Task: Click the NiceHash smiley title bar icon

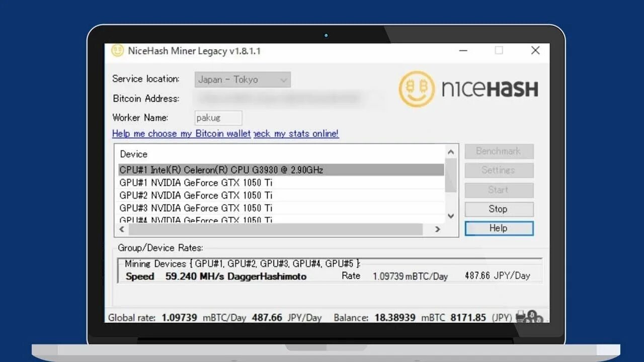Action: (117, 50)
